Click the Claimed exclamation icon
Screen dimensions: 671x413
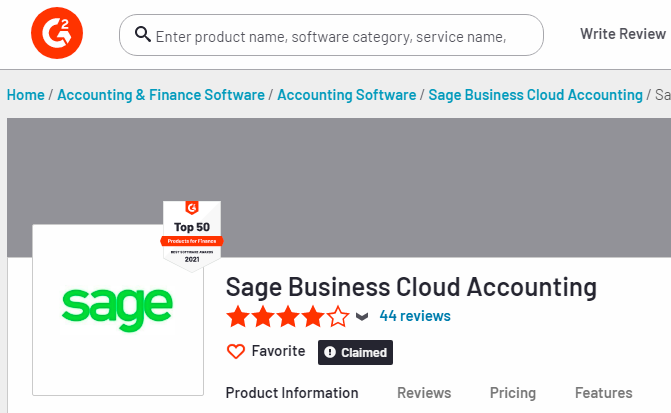(330, 352)
